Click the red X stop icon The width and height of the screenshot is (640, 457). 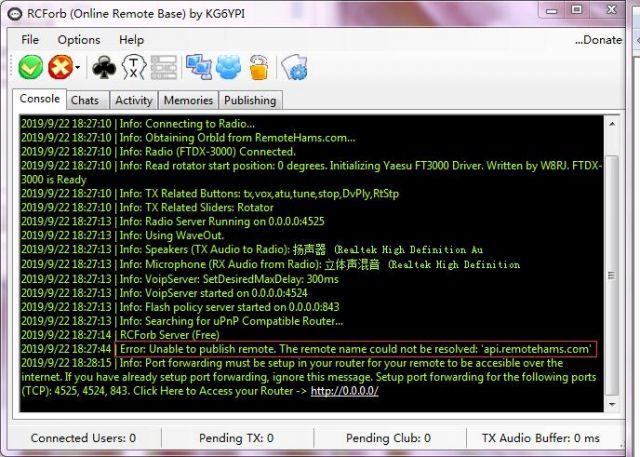[60, 67]
